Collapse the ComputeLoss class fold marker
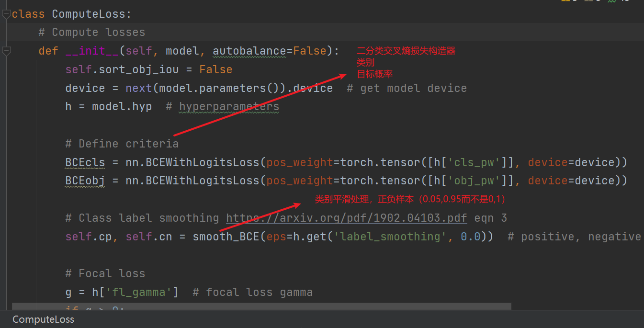The height and width of the screenshot is (328, 644). pos(6,14)
